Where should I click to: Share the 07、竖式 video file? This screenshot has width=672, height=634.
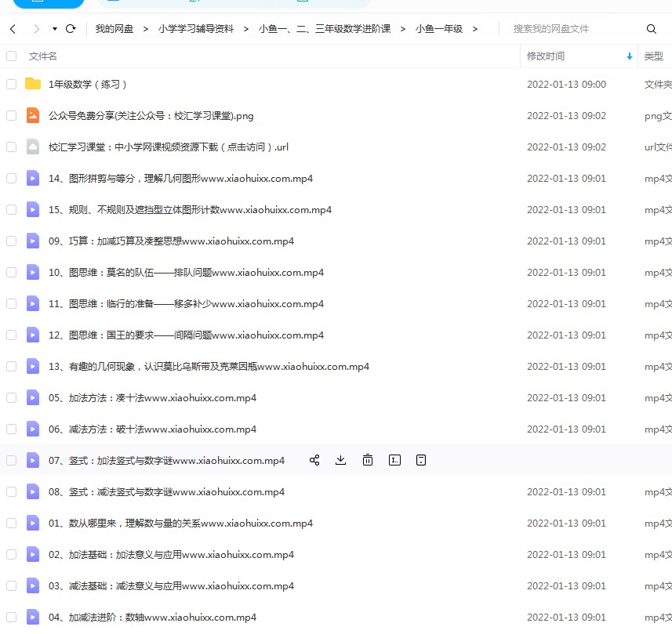(x=314, y=460)
